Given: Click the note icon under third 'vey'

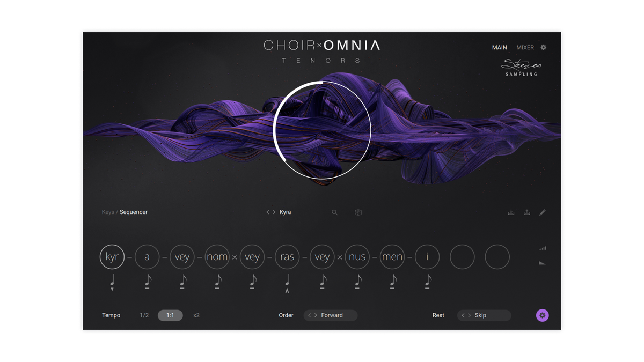Looking at the screenshot, I should click(x=323, y=281).
